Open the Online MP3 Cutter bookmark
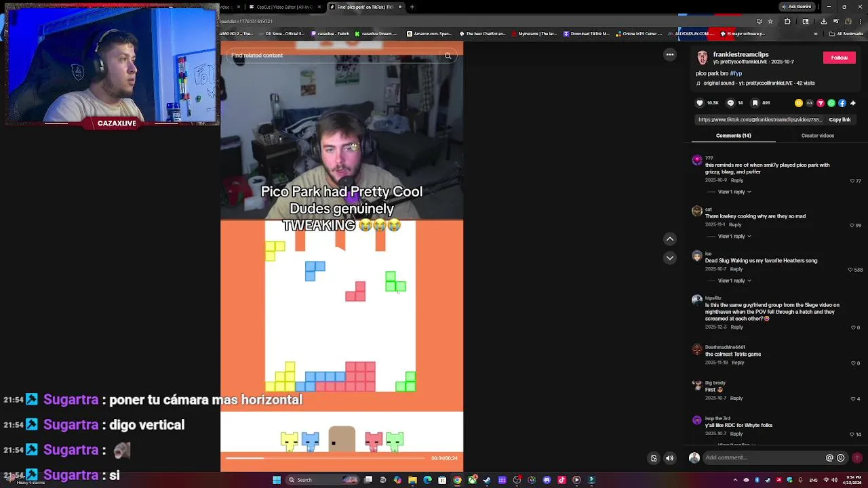This screenshot has height=488, width=868. [x=639, y=34]
